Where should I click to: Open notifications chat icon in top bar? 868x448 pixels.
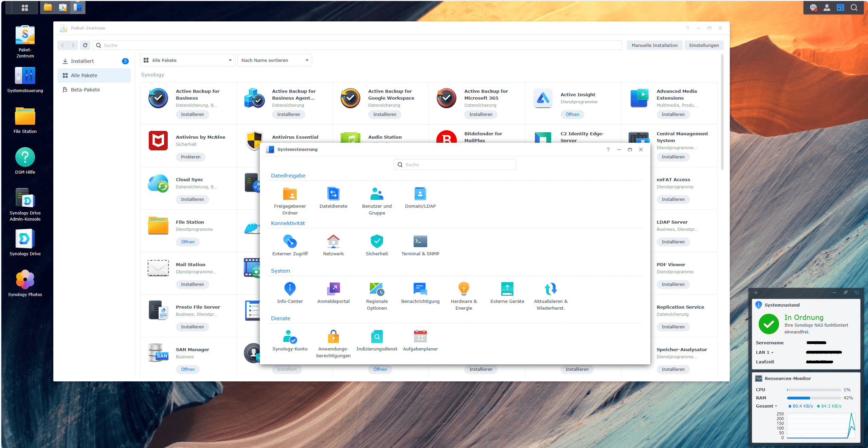pyautogui.click(x=813, y=7)
